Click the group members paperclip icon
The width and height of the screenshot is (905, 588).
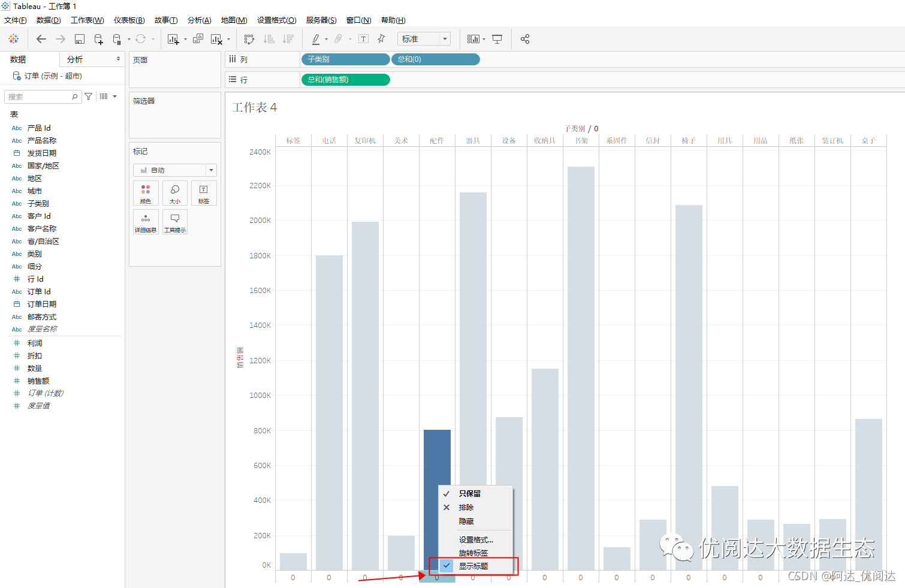tap(339, 39)
